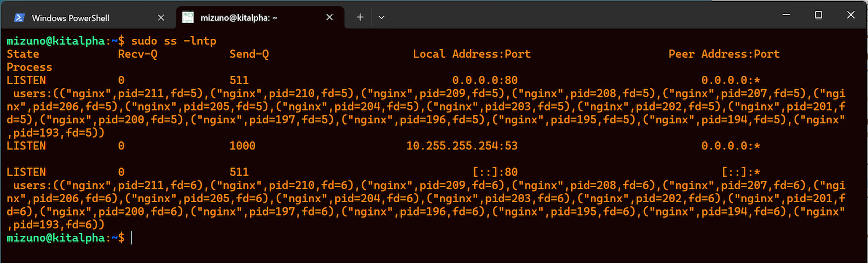Click the 'Peer Address:Port' header text
Viewport: 868px width, 263px height.
pos(724,54)
